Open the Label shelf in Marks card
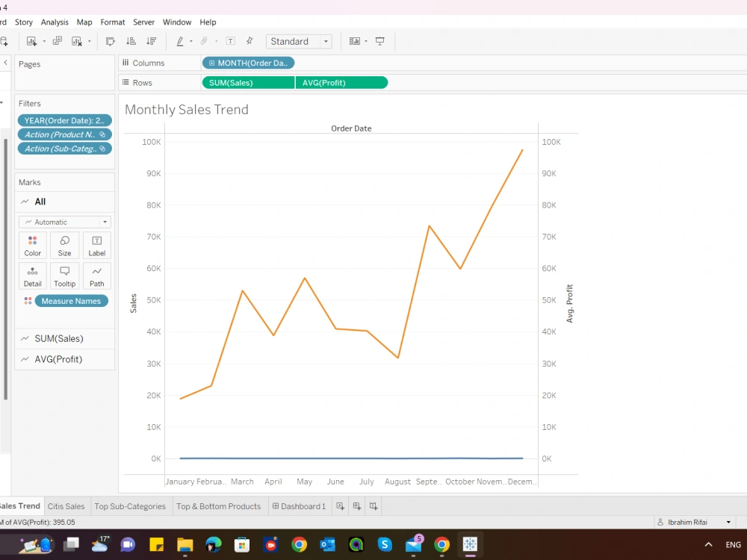This screenshot has width=747, height=560. pyautogui.click(x=96, y=245)
